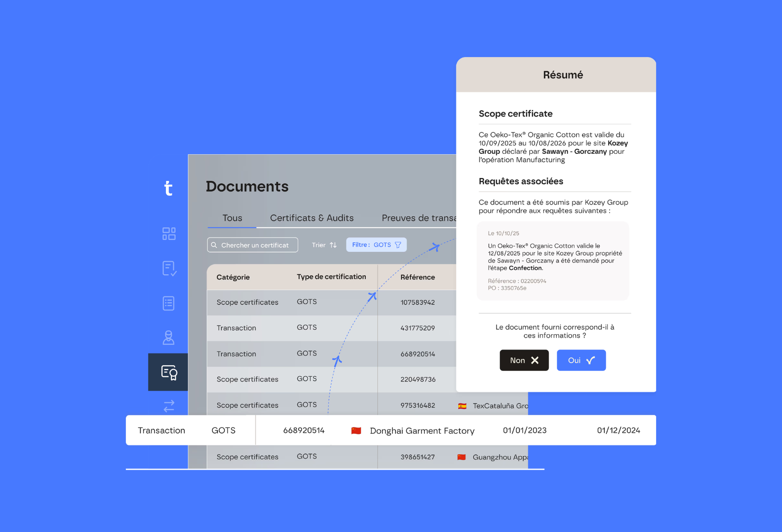Open the user profile icon in sidebar
782x532 pixels.
168,338
